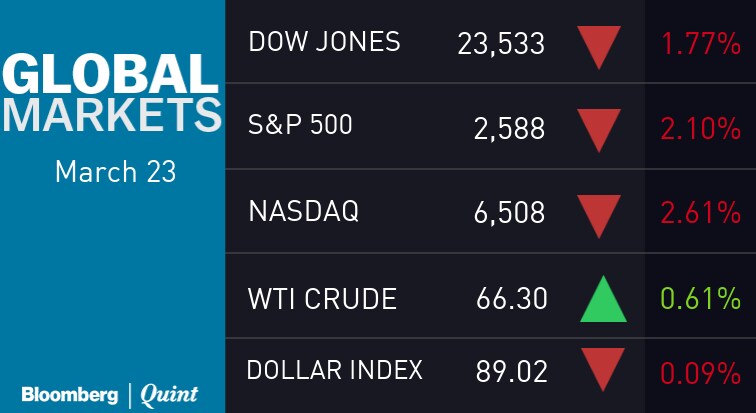756x413 pixels.
Task: Click the red down arrow for Dow Jones
Action: point(600,46)
